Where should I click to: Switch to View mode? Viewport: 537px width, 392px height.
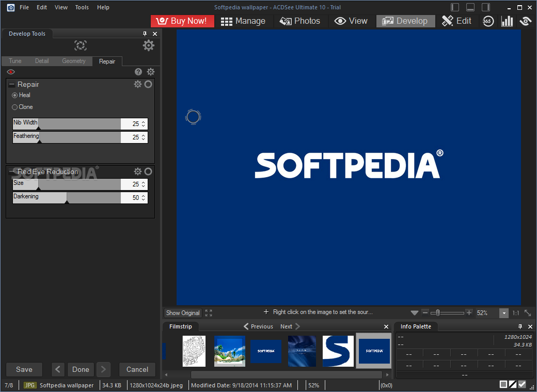351,21
